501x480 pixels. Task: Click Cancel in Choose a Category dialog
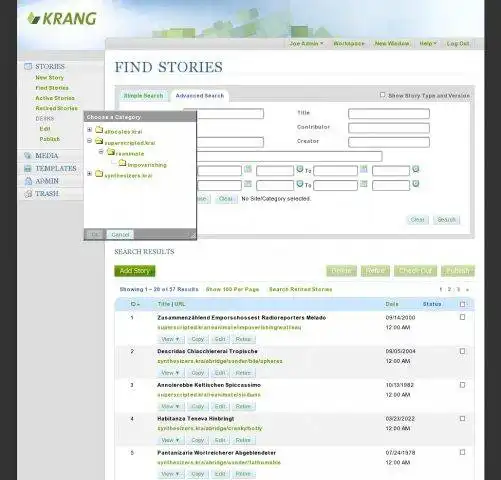pos(120,235)
